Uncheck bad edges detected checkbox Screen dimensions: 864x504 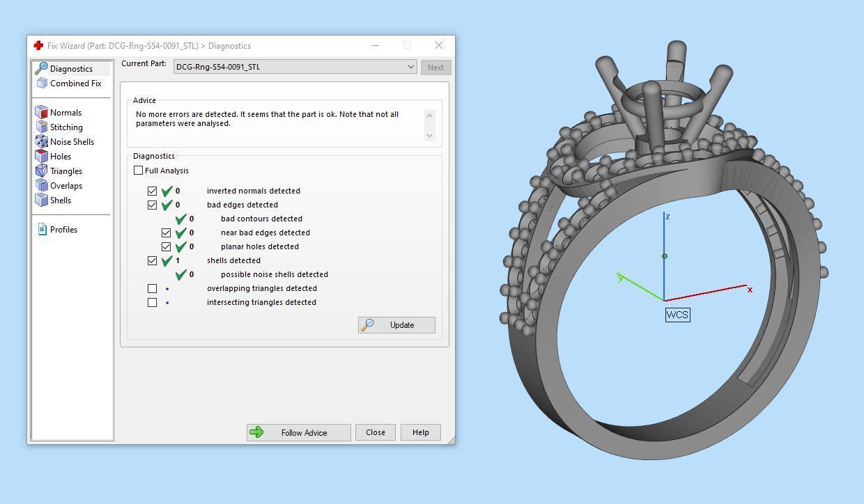pos(152,205)
